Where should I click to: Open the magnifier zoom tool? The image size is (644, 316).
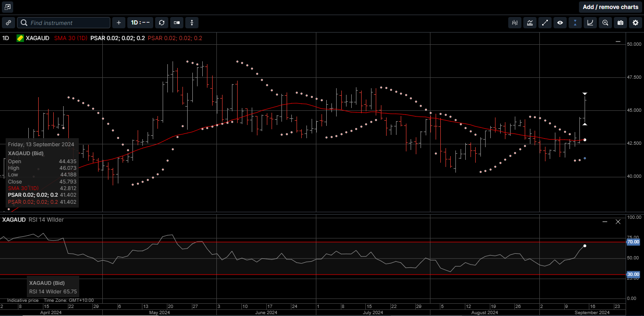point(605,23)
